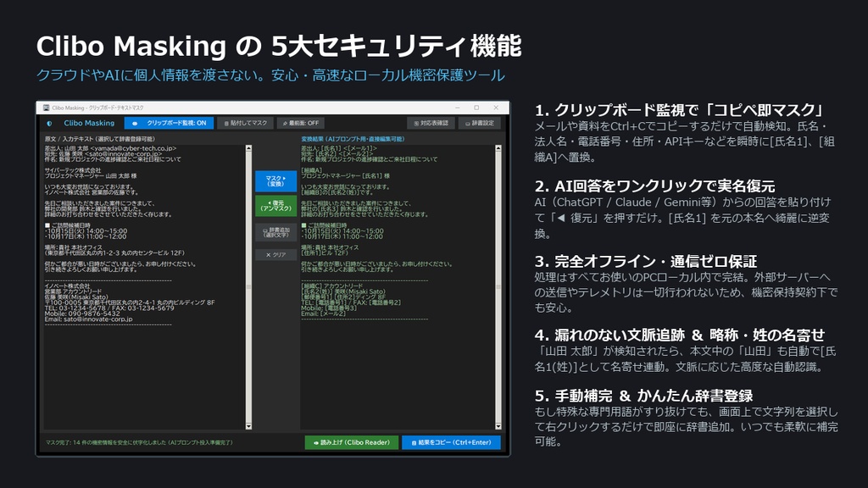Click the マスク完了 status bar message
868x488 pixels.
click(139, 442)
